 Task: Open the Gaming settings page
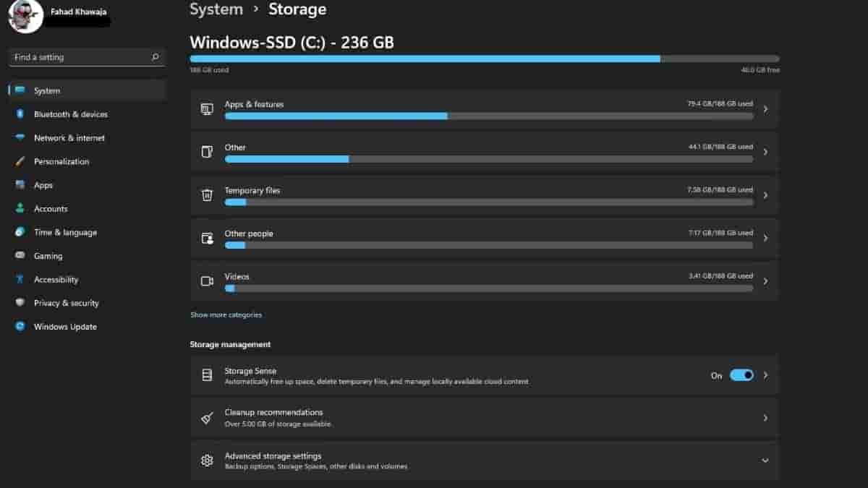[x=48, y=256]
